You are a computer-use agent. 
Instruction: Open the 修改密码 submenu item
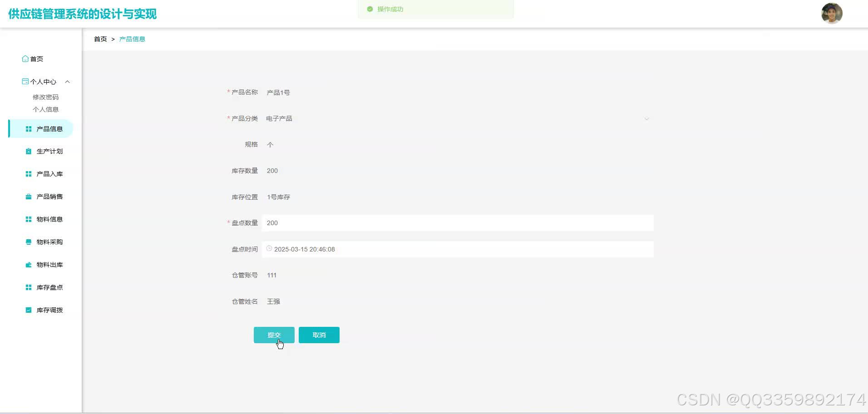45,97
